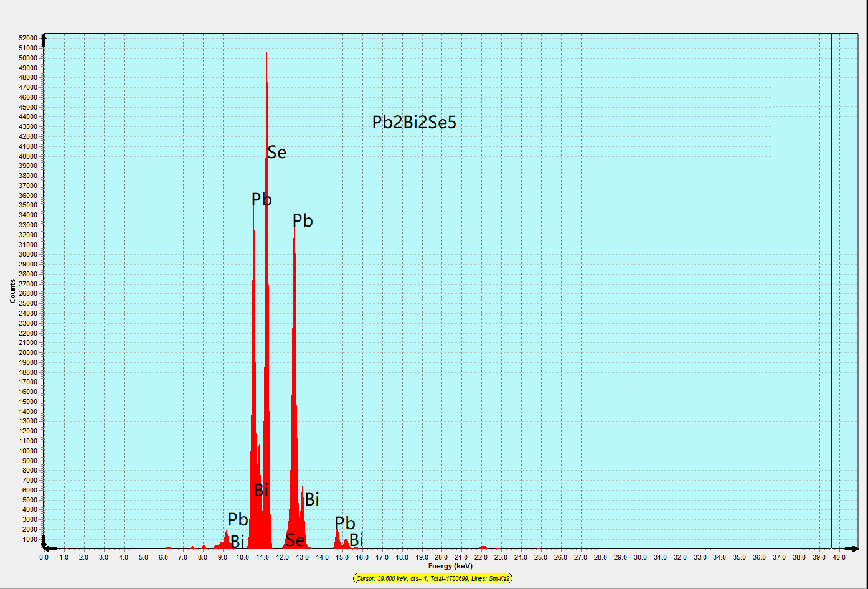The height and width of the screenshot is (589, 868).
Task: Click the small peak near 22 keV
Action: click(x=483, y=547)
